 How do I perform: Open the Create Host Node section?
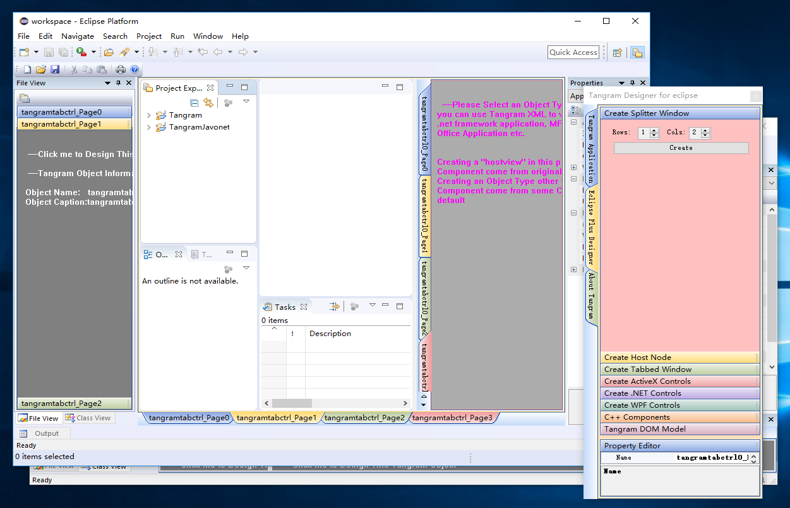pos(680,357)
